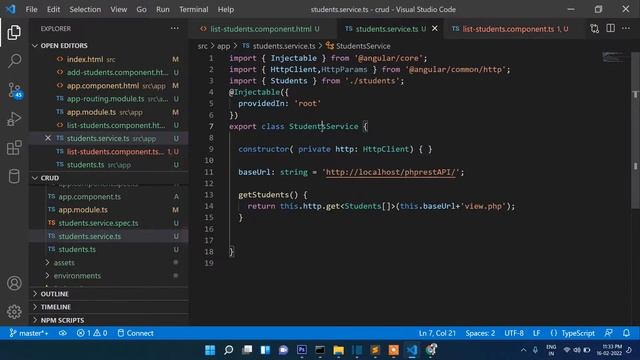Open the Edit menu
Screen dimensions: 640x360
[x=53, y=9]
